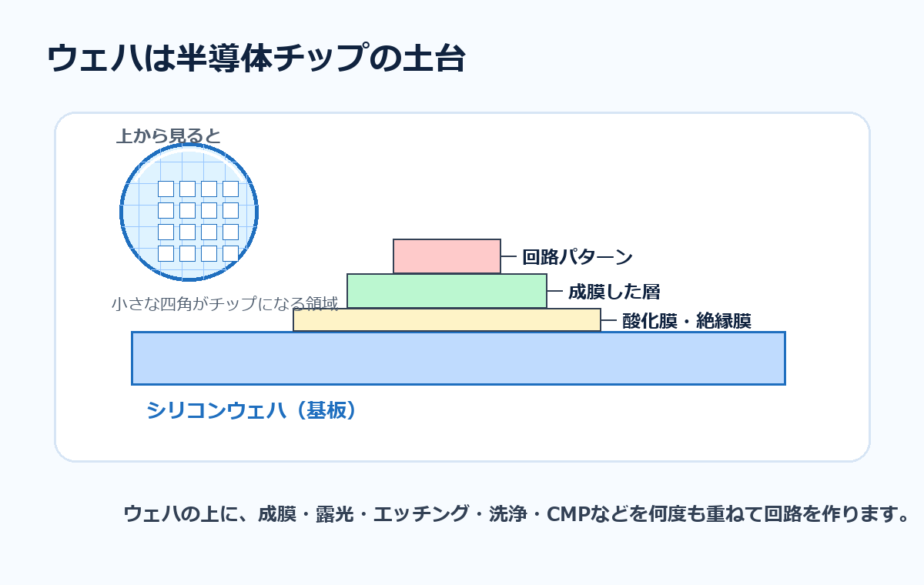The image size is (924, 585).
Task: Select the caption 小さな四角がチップになる領域
Action: tap(225, 303)
